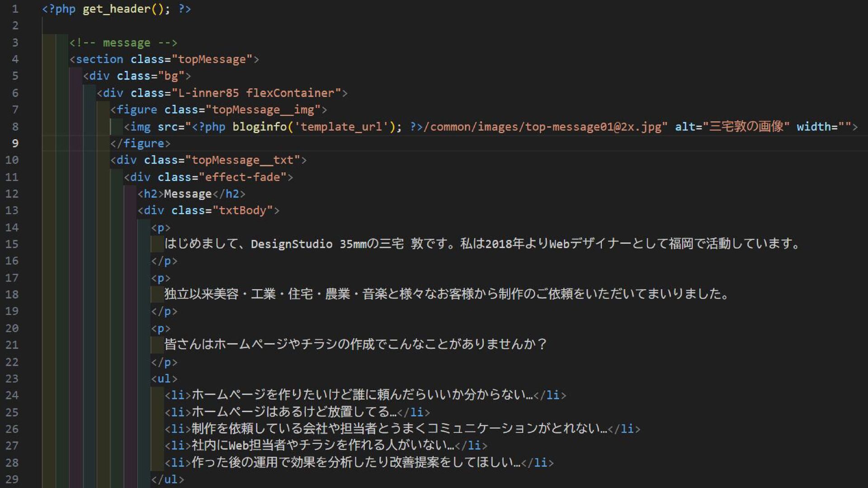
Task: Click the alt text 三宅敦の画像
Action: pos(746,127)
